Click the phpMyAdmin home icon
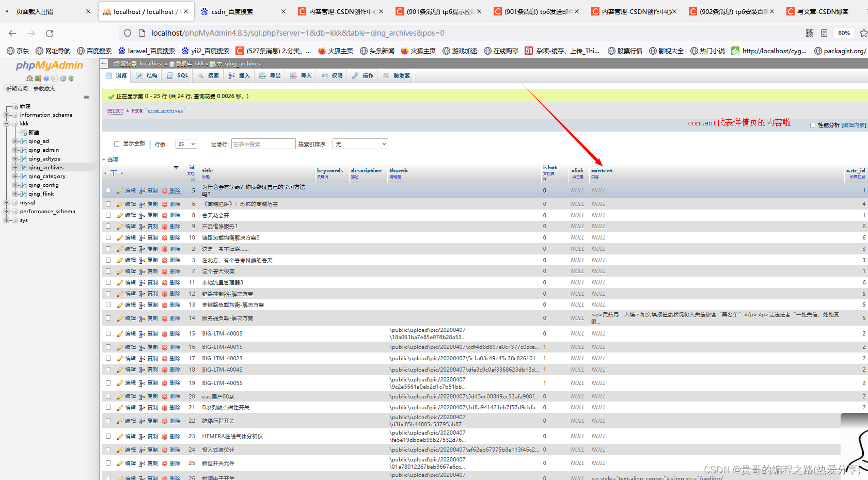Image resolution: width=868 pixels, height=480 pixels. [x=29, y=78]
